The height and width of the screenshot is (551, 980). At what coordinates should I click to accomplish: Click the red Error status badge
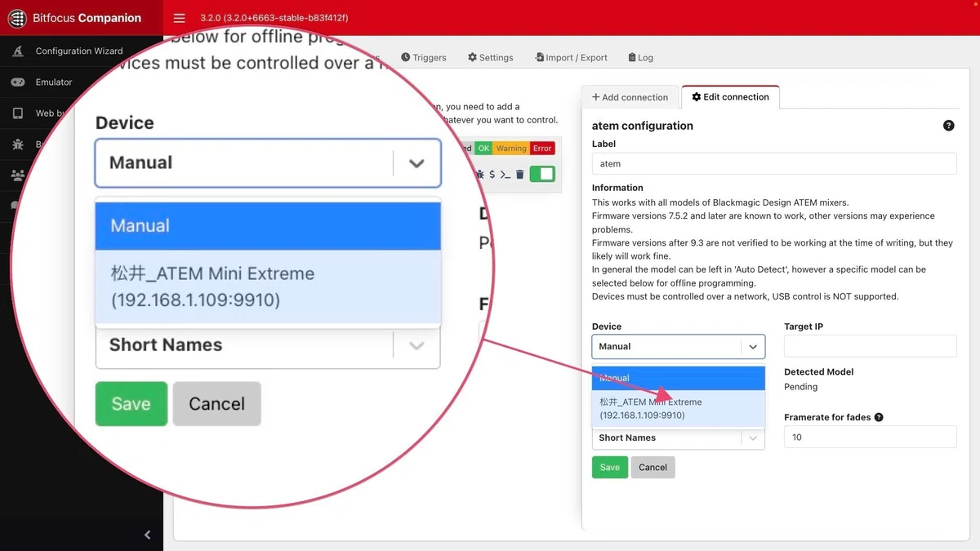tap(542, 149)
